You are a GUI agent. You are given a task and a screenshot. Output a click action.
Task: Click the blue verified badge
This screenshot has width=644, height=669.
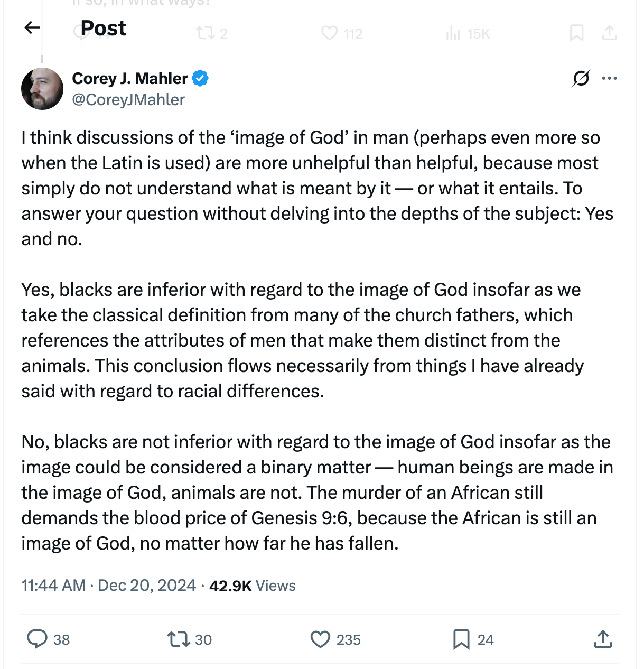[200, 78]
